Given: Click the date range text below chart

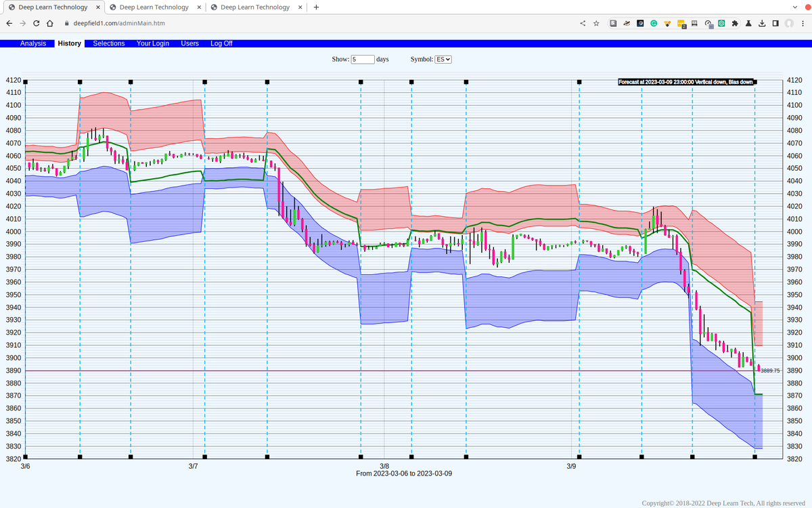Looking at the screenshot, I should [x=404, y=473].
